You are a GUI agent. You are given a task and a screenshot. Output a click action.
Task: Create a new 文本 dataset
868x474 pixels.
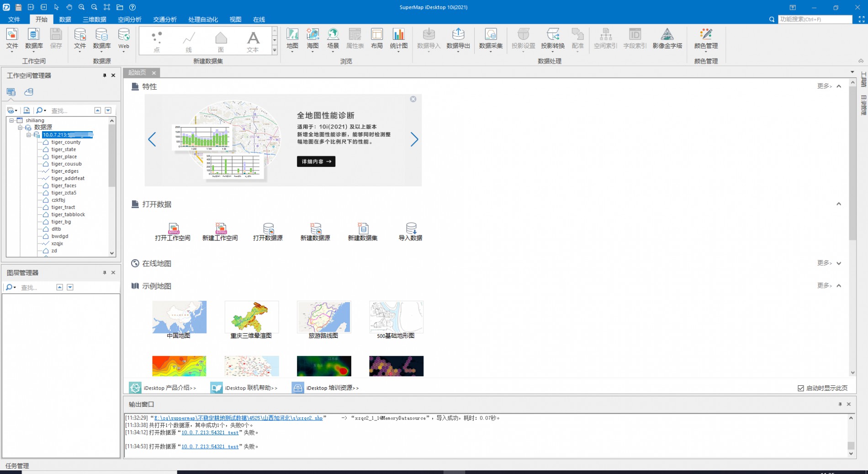[x=253, y=42]
